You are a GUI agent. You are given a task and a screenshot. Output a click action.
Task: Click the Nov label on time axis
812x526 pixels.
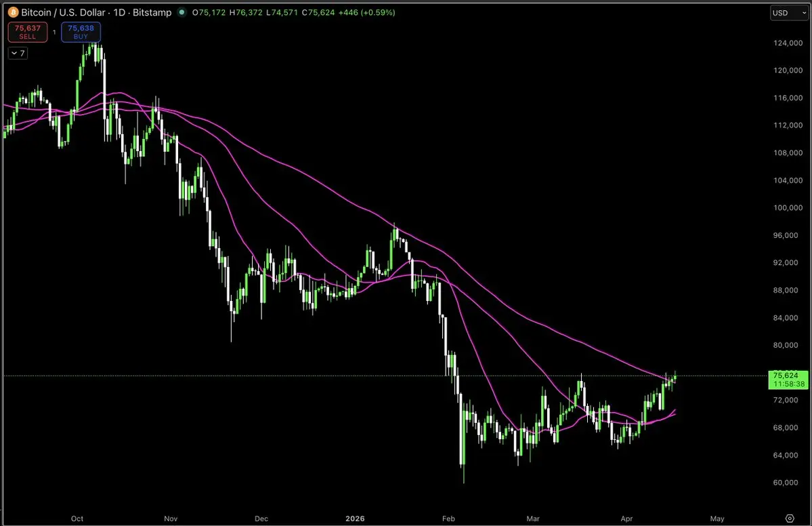(x=171, y=519)
